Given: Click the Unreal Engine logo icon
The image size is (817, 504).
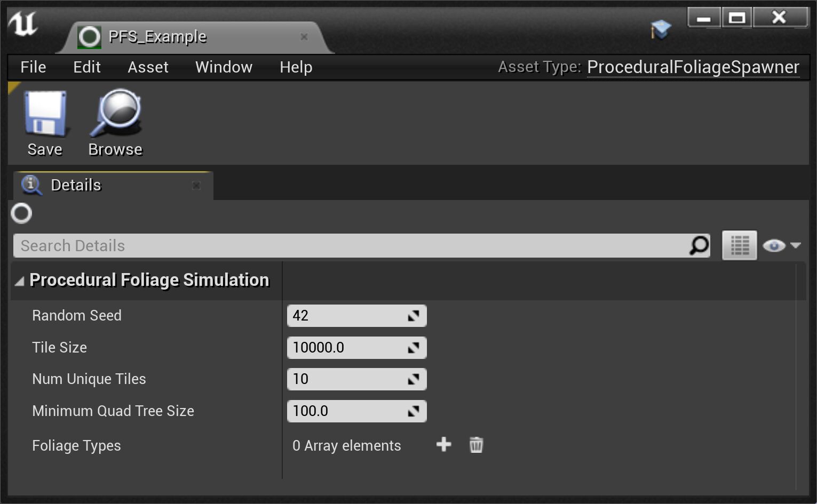Looking at the screenshot, I should [x=23, y=24].
